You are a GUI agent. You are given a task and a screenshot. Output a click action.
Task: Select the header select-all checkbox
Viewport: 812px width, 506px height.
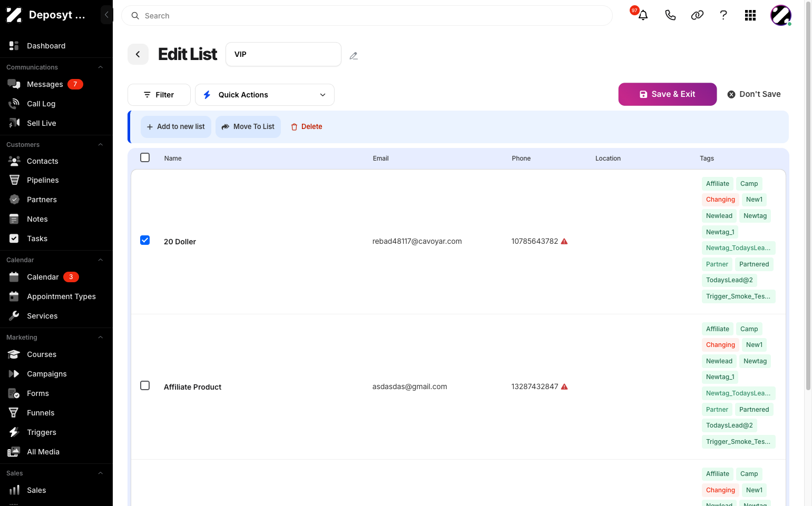coord(145,157)
